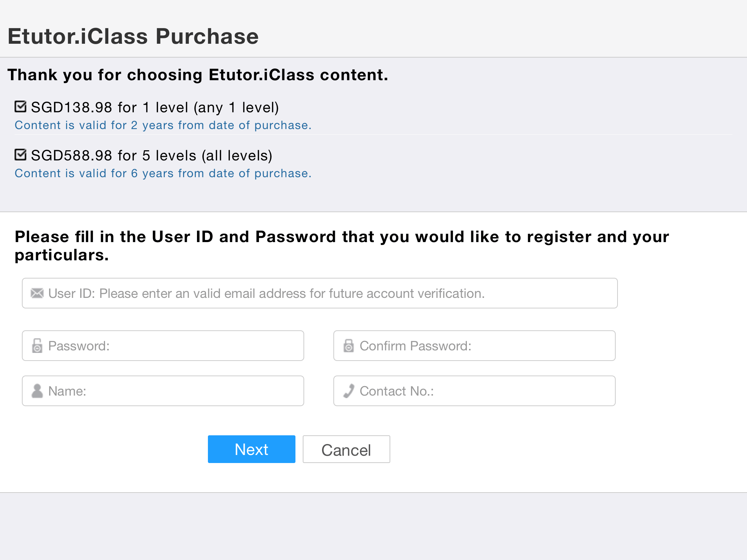Image resolution: width=747 pixels, height=560 pixels.
Task: Click the padlock icon in Confirm Password field
Action: click(x=348, y=346)
